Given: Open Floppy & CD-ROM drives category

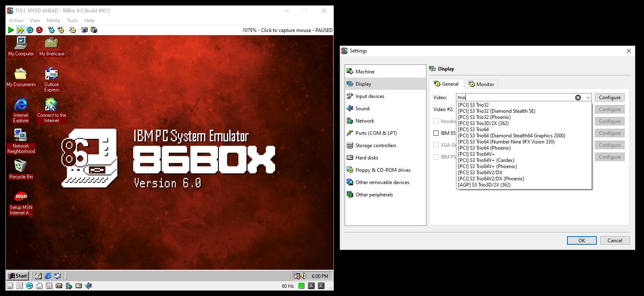Looking at the screenshot, I should click(385, 170).
